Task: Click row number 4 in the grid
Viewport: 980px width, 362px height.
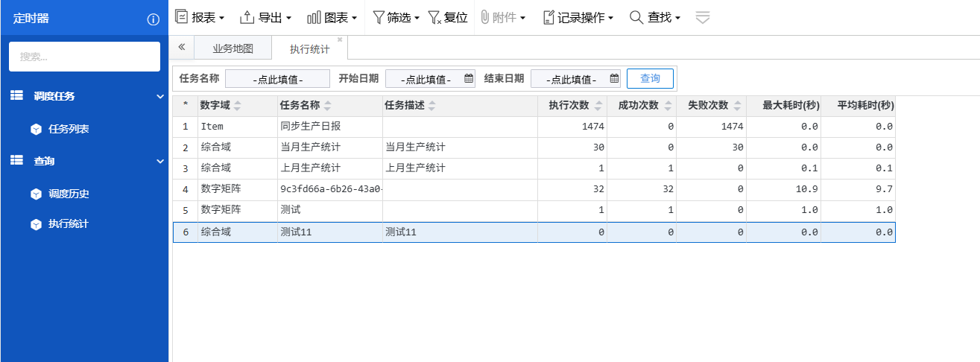Action: pyautogui.click(x=185, y=189)
